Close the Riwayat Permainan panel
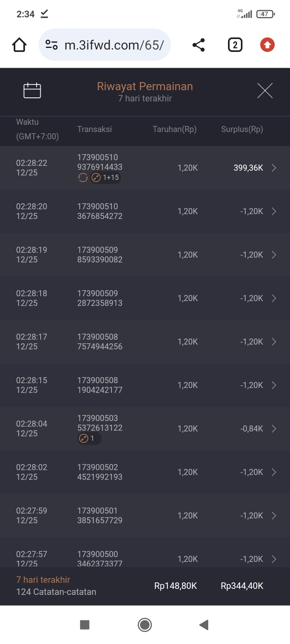Screen dimensions: 290x644 (x=265, y=91)
